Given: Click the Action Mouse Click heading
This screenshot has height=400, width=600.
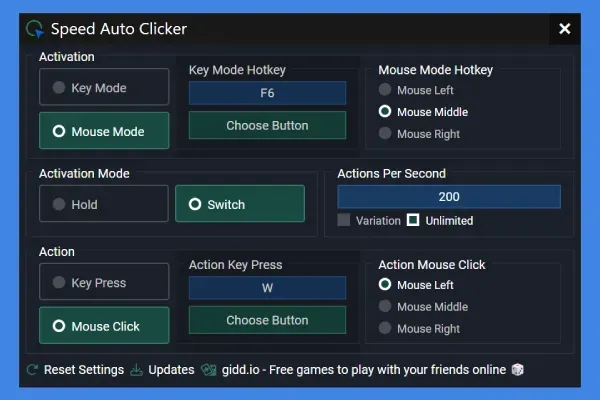Looking at the screenshot, I should click(x=432, y=265).
